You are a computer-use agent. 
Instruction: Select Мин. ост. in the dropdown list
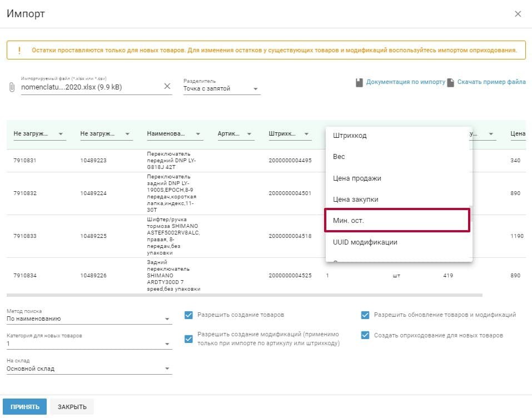[x=397, y=221]
